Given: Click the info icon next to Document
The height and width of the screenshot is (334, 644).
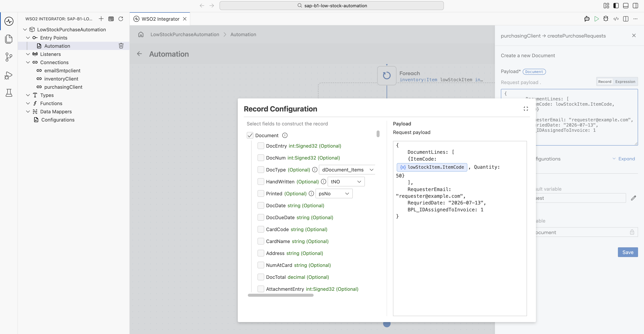Looking at the screenshot, I should [x=285, y=135].
